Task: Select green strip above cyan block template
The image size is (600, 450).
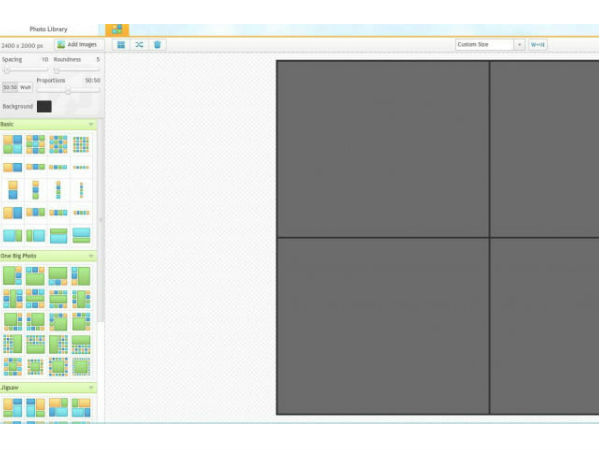Action: (58, 235)
